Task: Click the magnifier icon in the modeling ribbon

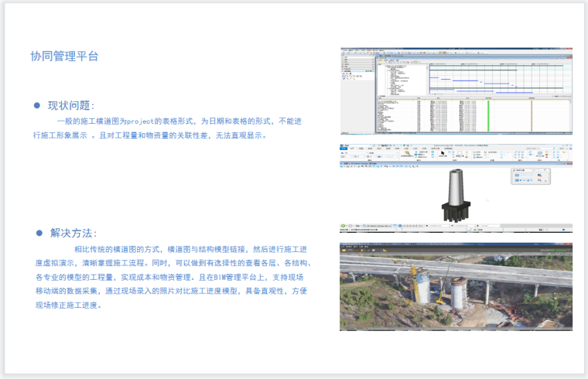Action: coord(408,154)
